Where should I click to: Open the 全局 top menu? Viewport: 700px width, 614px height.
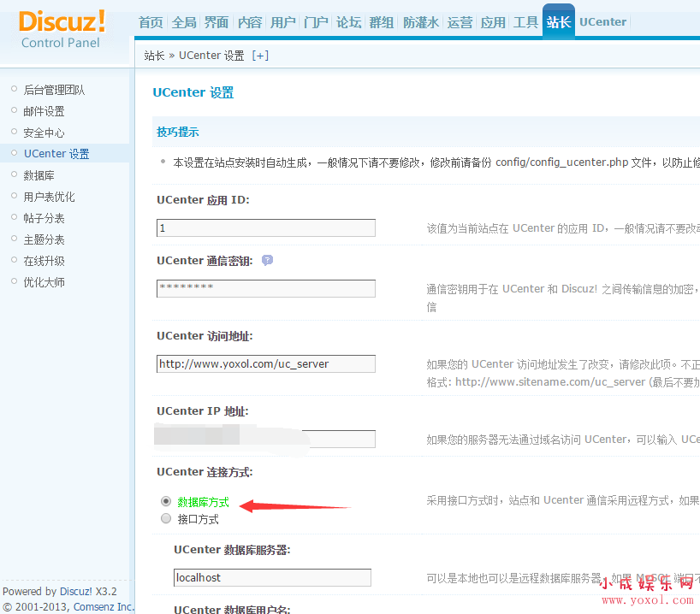click(x=184, y=22)
